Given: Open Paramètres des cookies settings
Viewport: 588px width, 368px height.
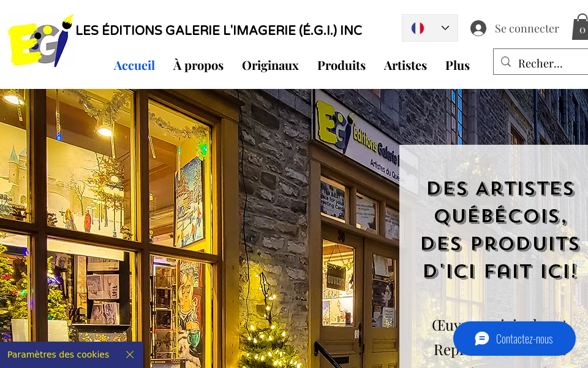Looking at the screenshot, I should coord(58,355).
